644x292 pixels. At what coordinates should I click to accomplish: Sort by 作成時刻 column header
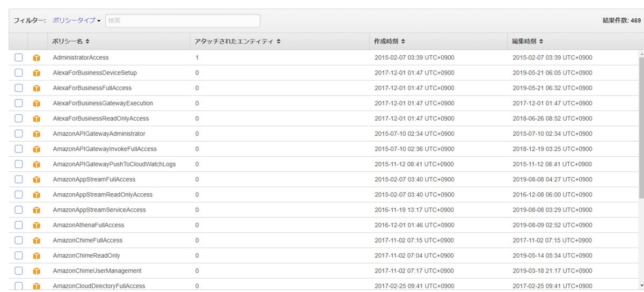(390, 41)
